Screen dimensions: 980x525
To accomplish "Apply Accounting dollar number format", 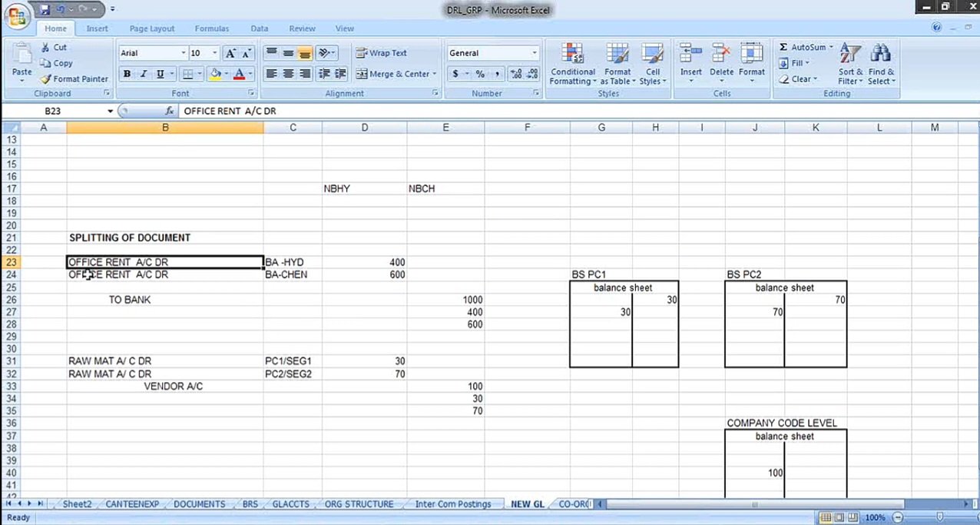I will pos(455,74).
